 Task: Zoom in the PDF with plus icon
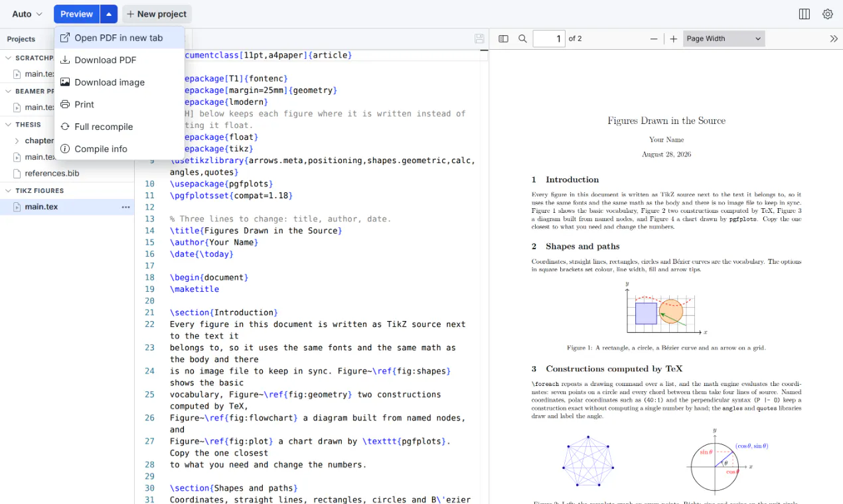pyautogui.click(x=673, y=38)
